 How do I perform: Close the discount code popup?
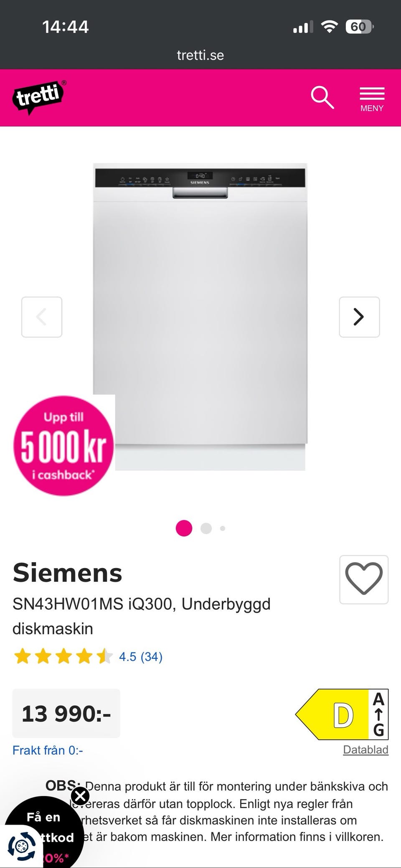click(x=80, y=796)
